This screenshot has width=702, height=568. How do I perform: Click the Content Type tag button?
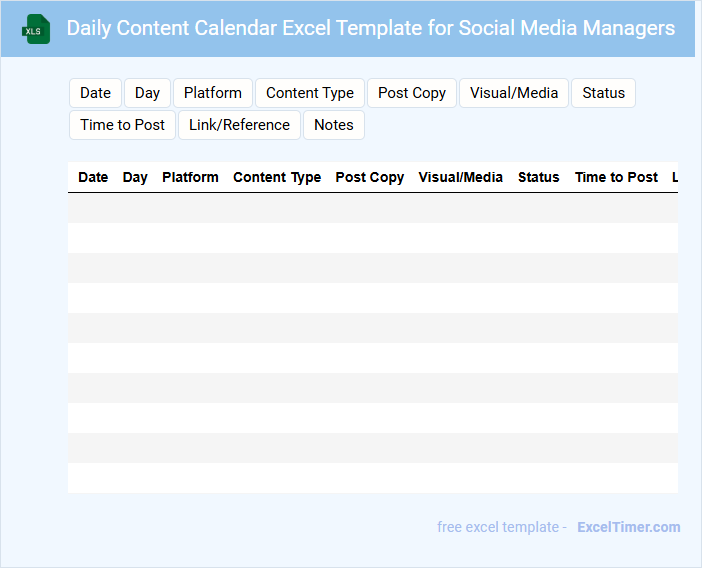(310, 93)
